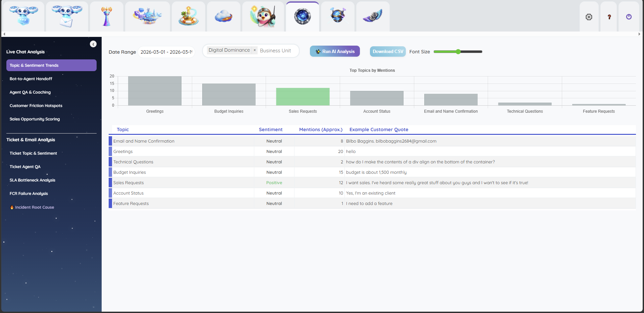Viewport: 644px width, 313px height.
Task: Select the winged gears module icon
Action: point(372,16)
